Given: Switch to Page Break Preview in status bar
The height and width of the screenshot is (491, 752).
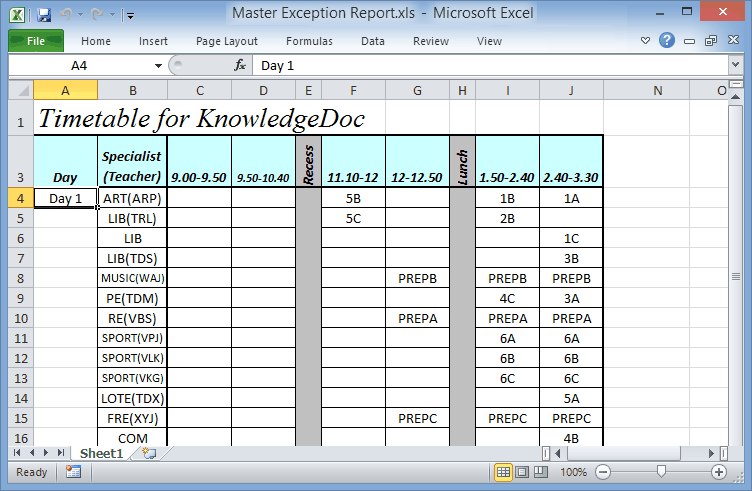Looking at the screenshot, I should (x=540, y=472).
